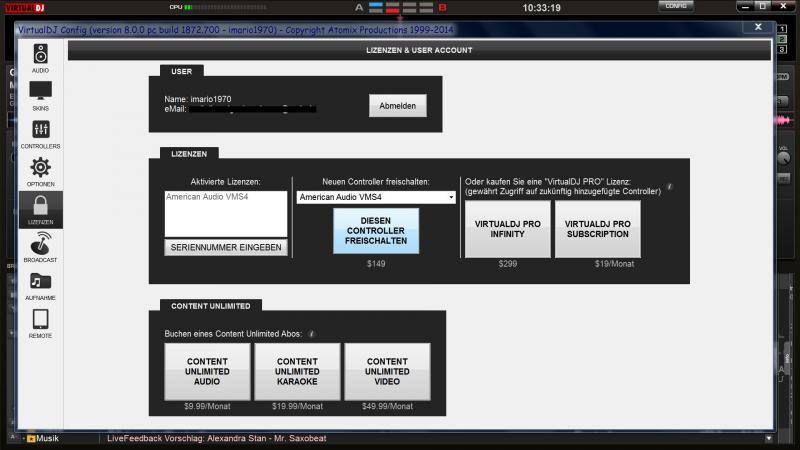
Task: Select American Audio VMS4 in activated licenses list
Action: tap(207, 197)
